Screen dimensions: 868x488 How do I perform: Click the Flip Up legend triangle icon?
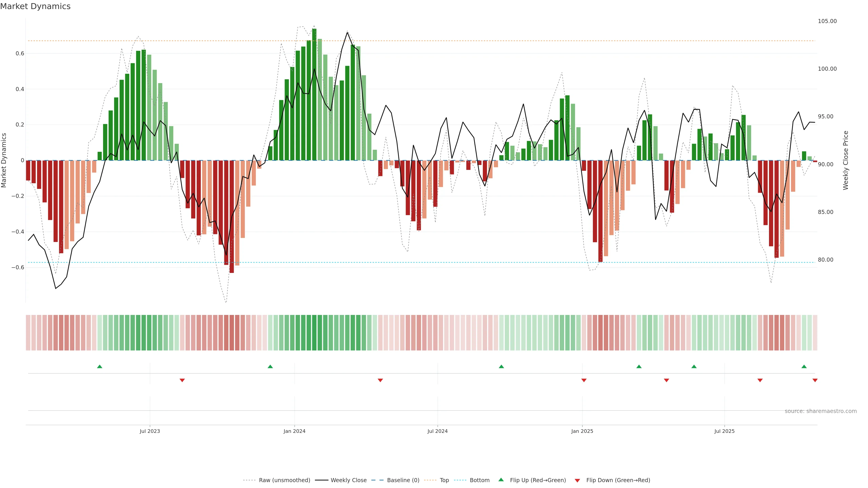pos(501,480)
